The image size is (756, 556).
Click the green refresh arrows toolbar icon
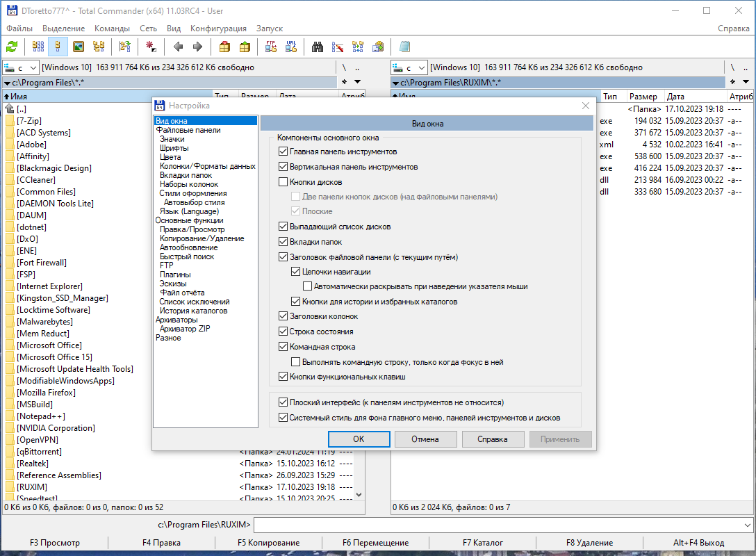[x=12, y=47]
